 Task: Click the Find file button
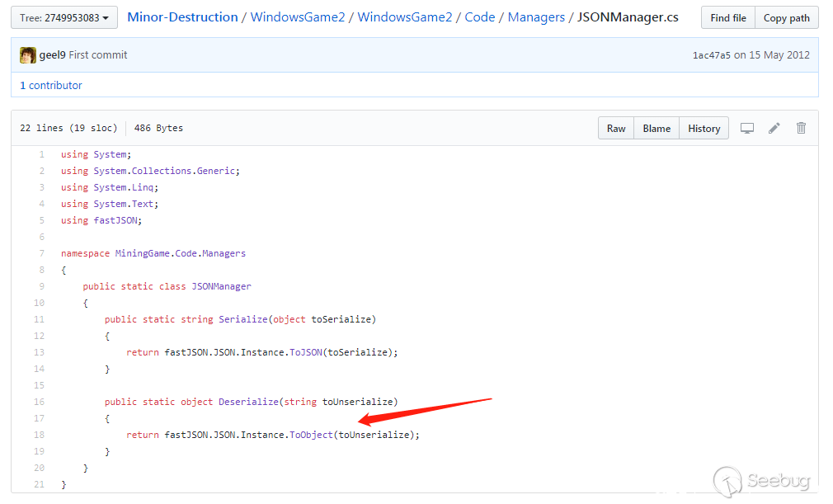pos(727,17)
